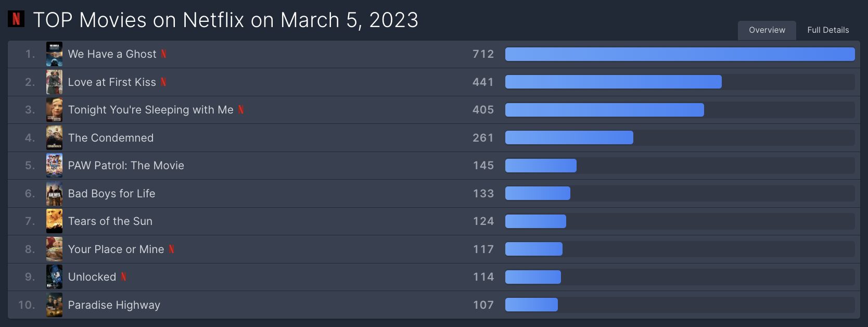The width and height of the screenshot is (868, 327).
Task: Open the Bad Boys for Life poster
Action: pyautogui.click(x=54, y=193)
